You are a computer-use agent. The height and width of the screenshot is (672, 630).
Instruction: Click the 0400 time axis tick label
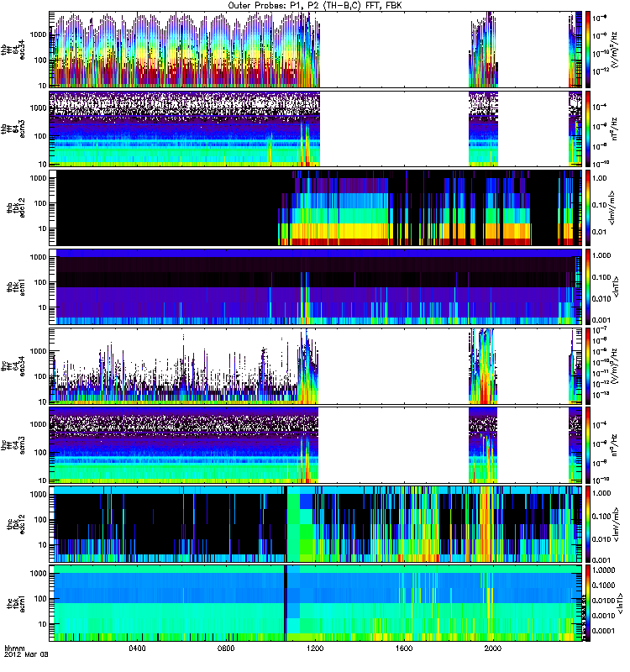tap(139, 648)
